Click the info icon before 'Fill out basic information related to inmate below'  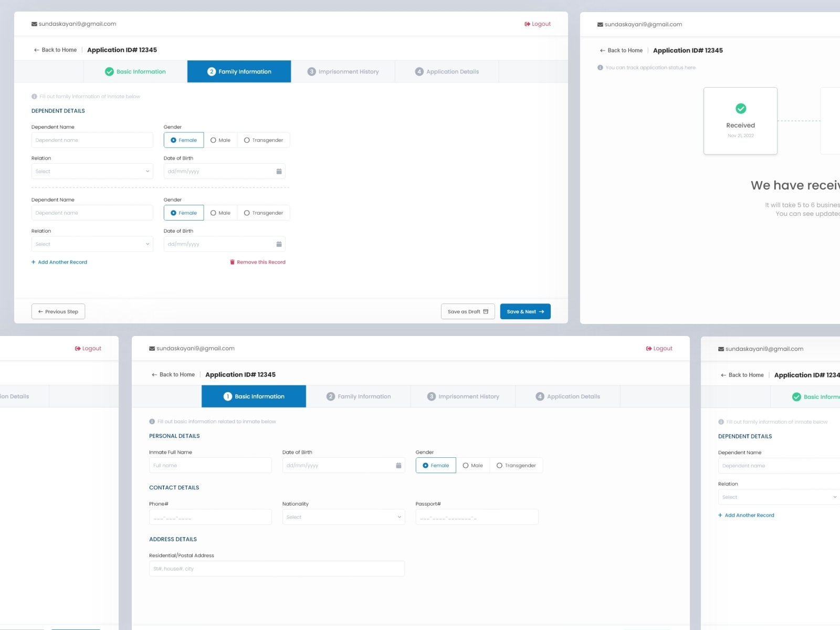click(x=151, y=421)
